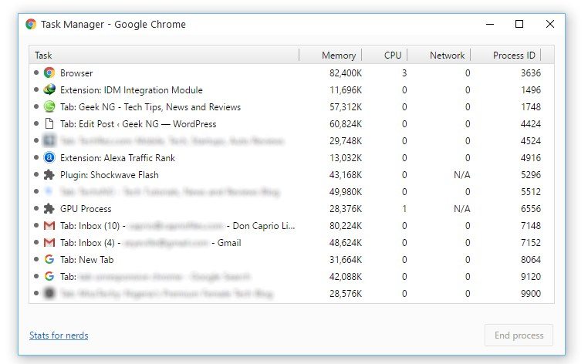Click the 80,224K memory value
The image size is (588, 364).
(x=346, y=226)
